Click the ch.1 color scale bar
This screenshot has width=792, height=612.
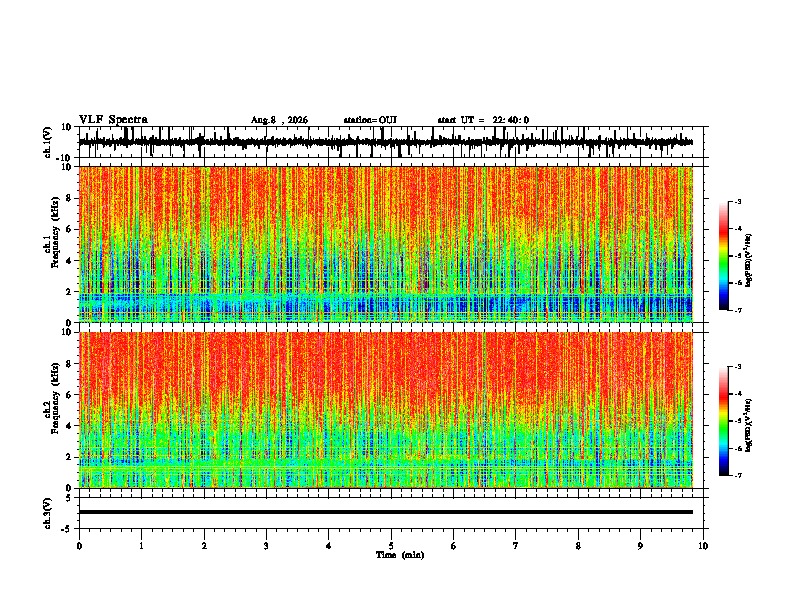[723, 256]
